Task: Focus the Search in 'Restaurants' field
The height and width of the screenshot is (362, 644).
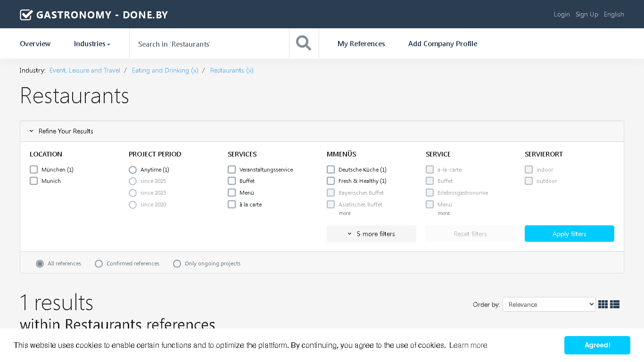Action: 209,44
